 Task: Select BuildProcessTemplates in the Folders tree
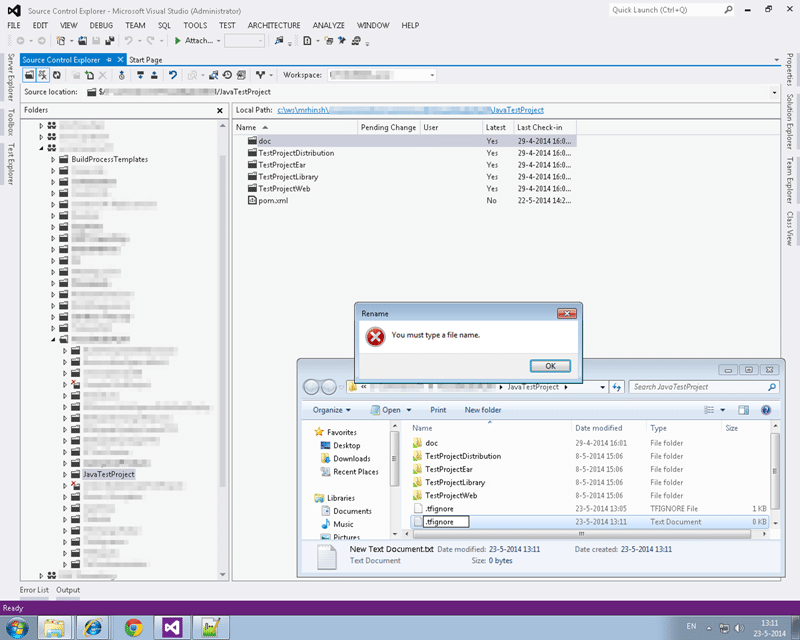(x=110, y=159)
